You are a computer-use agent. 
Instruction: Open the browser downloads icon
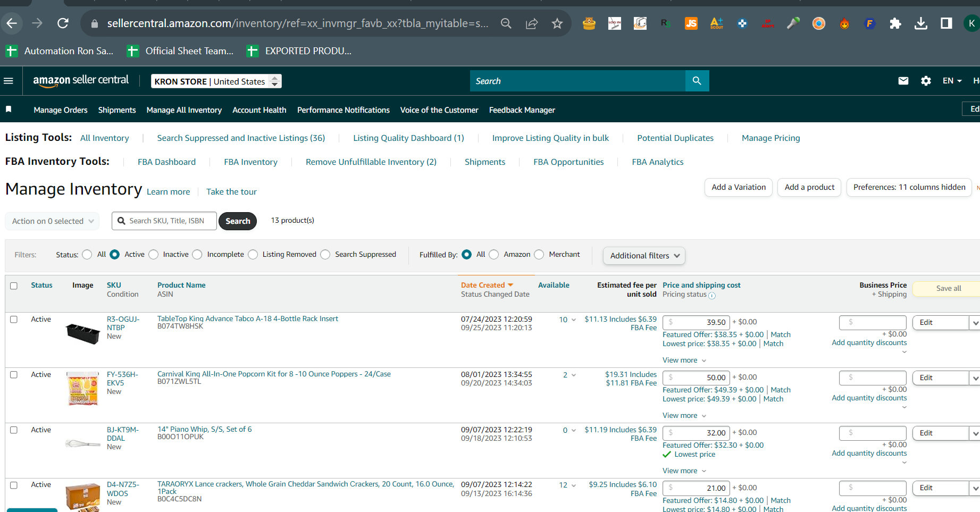point(921,23)
